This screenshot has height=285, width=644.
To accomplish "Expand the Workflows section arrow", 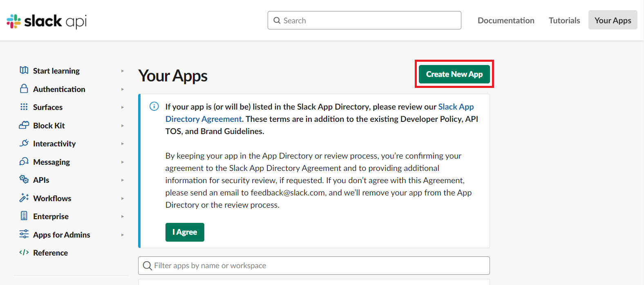I will tap(123, 198).
